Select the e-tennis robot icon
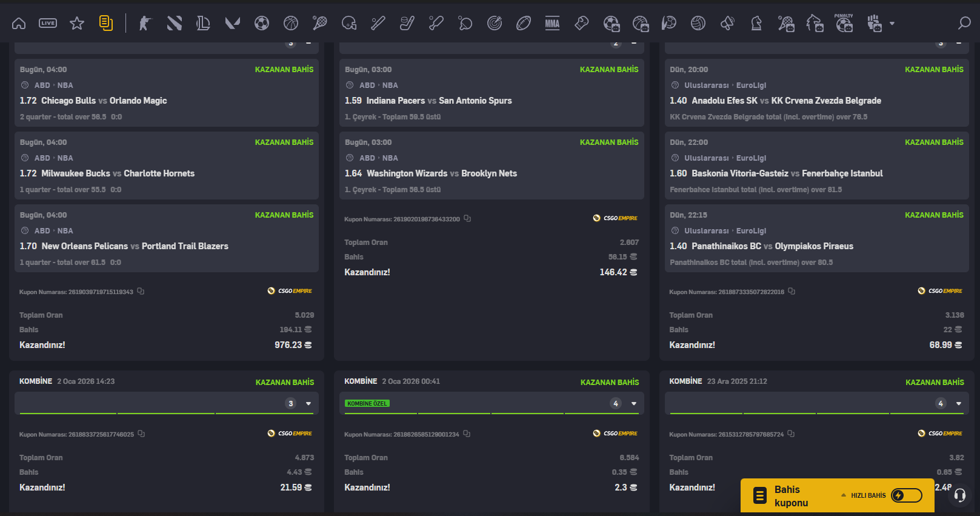Screen dimensions: 980x516 click(786, 24)
